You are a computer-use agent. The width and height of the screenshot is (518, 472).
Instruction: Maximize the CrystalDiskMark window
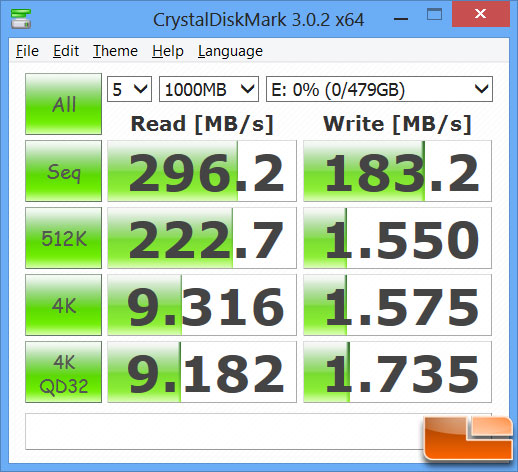pyautogui.click(x=434, y=15)
